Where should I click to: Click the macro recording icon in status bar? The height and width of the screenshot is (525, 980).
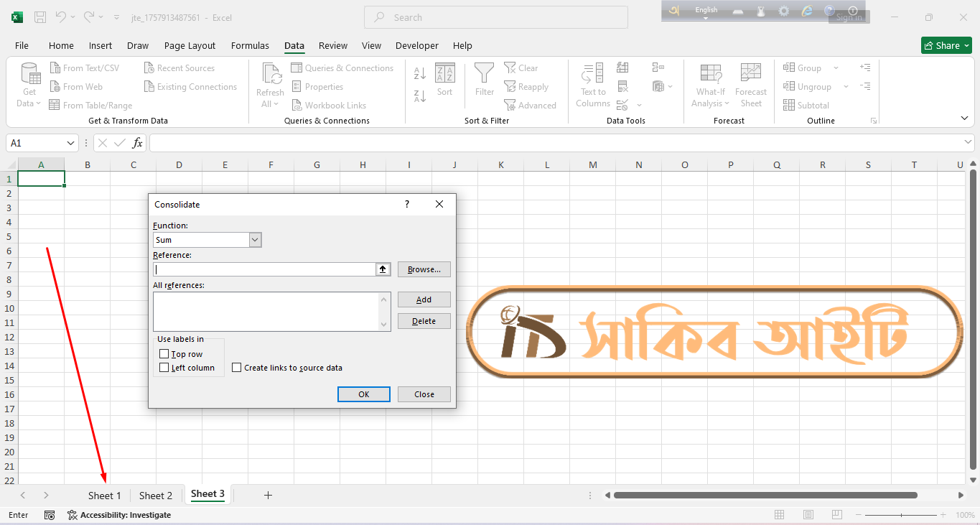tap(50, 515)
